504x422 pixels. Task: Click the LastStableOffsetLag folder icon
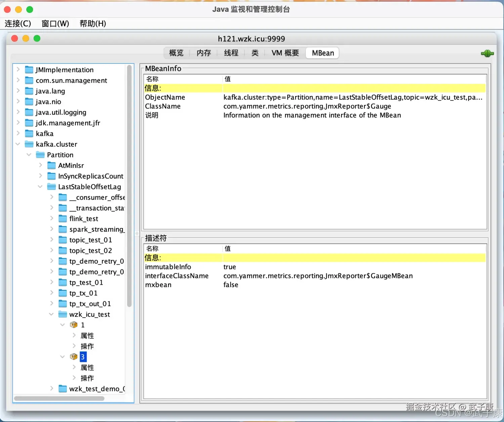51,187
